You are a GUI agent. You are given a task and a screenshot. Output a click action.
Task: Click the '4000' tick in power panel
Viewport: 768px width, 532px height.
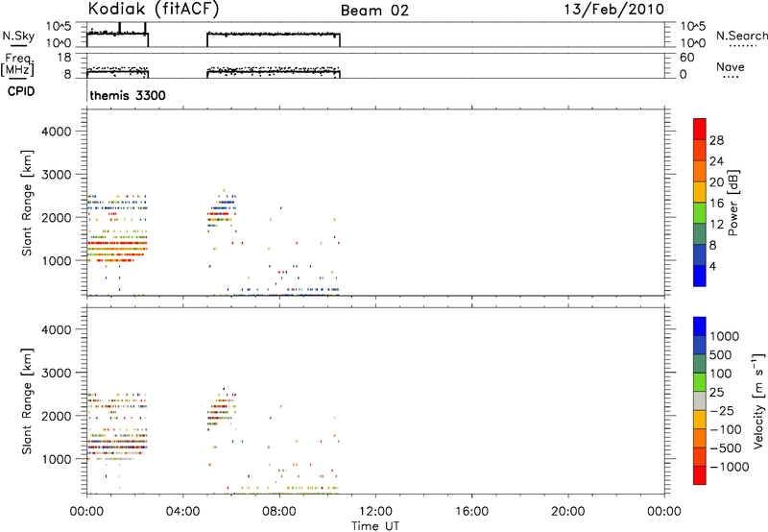(x=57, y=132)
